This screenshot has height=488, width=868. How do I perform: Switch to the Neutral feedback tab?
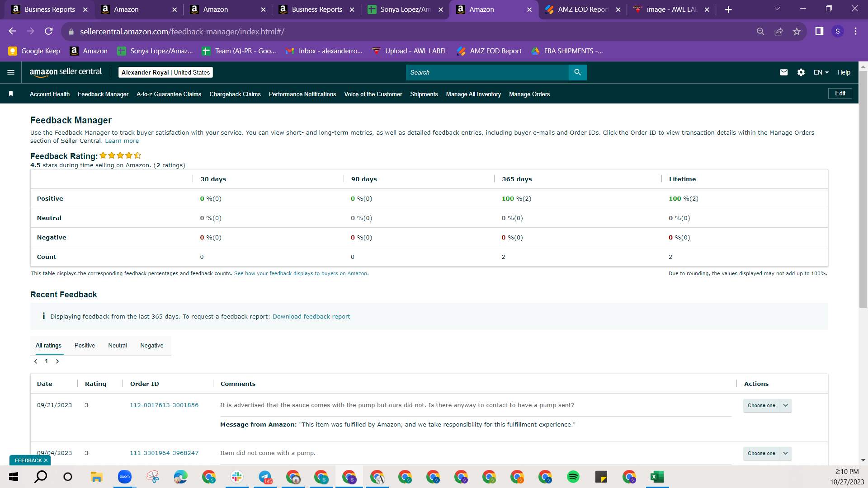(118, 346)
